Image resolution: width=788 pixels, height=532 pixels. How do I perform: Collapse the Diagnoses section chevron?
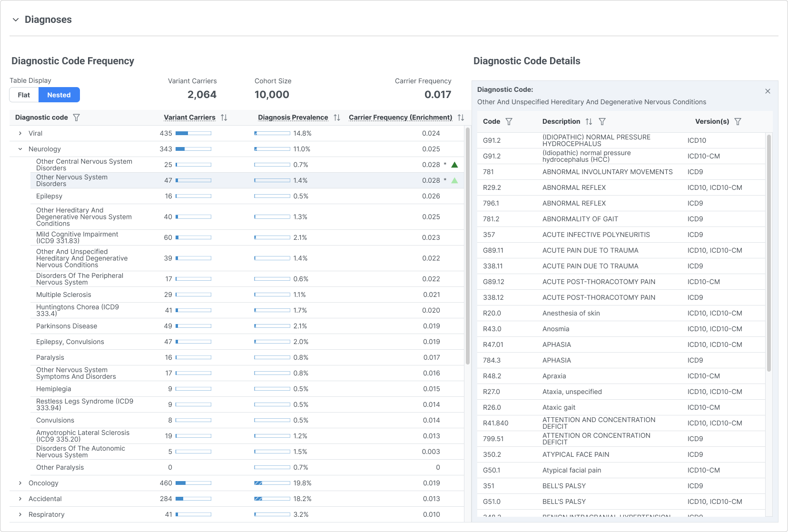[16, 20]
